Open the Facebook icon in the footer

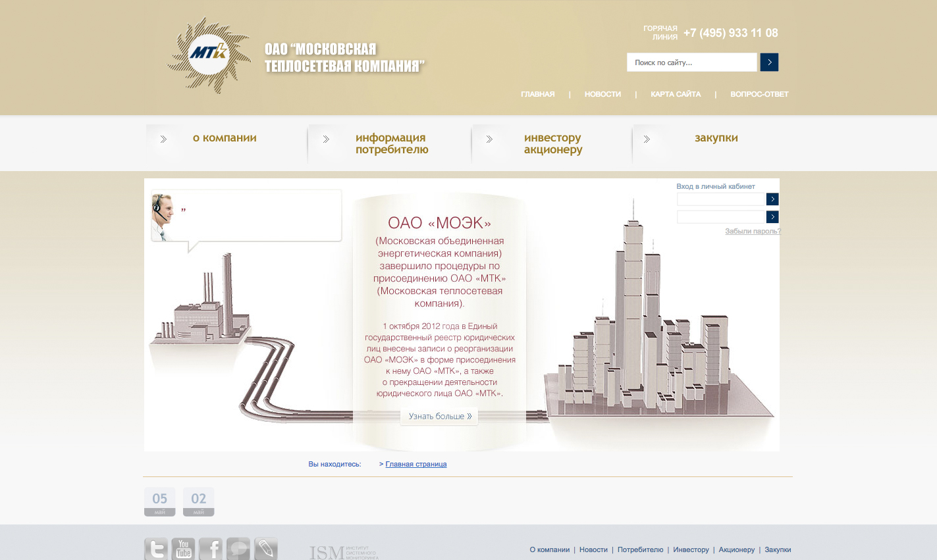[211, 549]
